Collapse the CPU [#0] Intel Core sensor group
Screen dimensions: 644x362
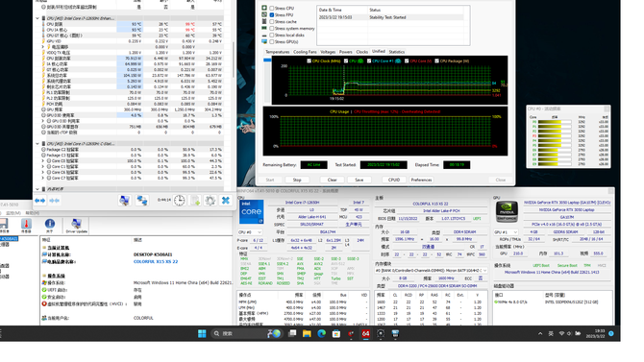click(37, 18)
